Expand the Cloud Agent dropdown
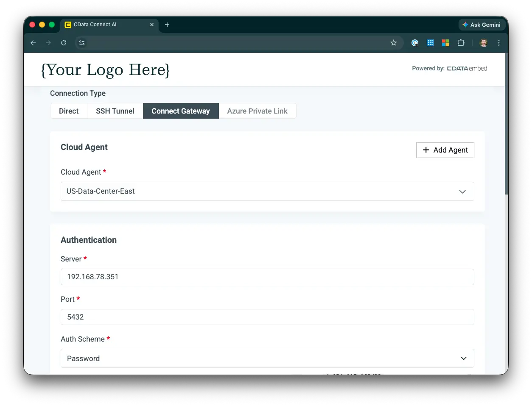Image resolution: width=532 pixels, height=406 pixels. [x=267, y=192]
